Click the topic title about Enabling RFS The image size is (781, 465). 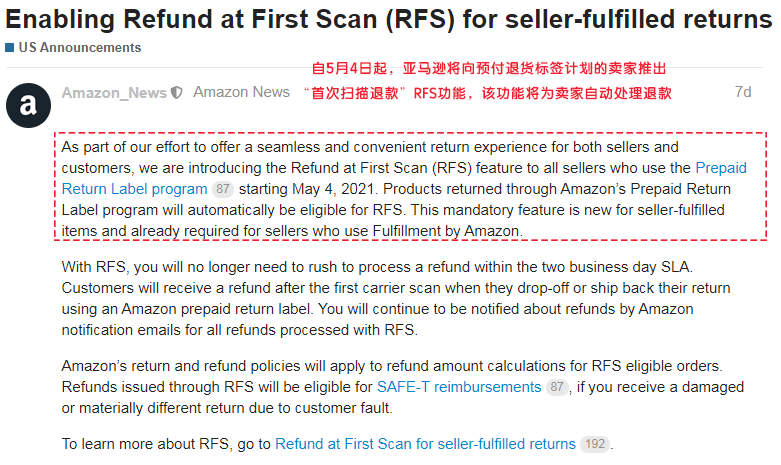pyautogui.click(x=389, y=19)
